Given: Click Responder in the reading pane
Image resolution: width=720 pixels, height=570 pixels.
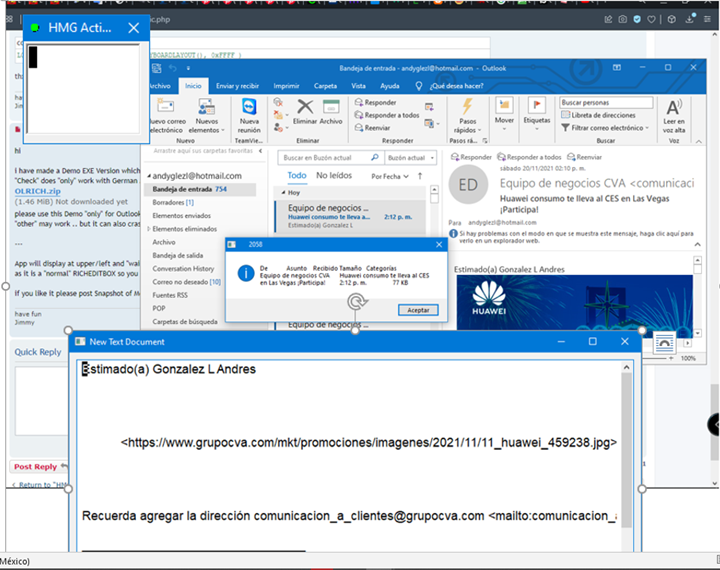Looking at the screenshot, I should pyautogui.click(x=471, y=157).
